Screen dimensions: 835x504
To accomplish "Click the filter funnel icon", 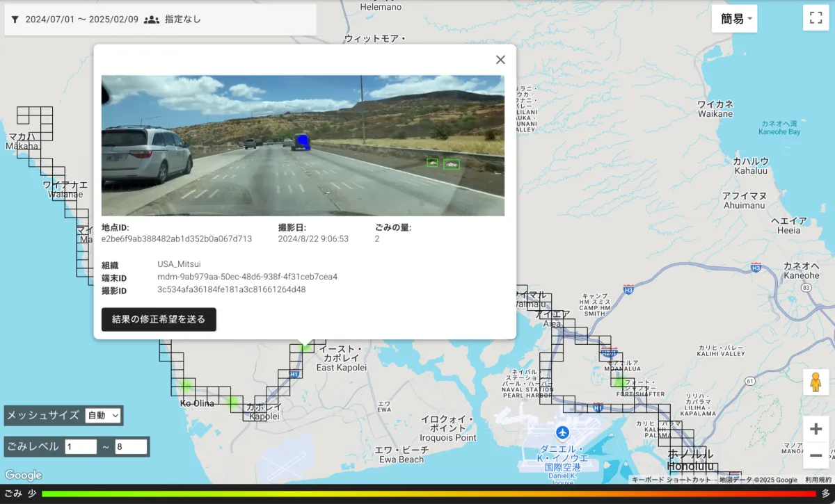I will coord(15,19).
